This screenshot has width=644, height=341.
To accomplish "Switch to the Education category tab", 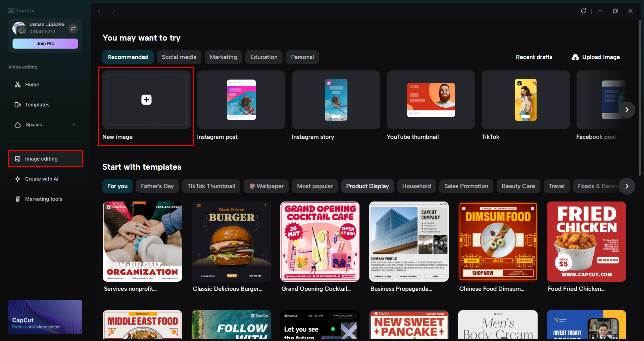I will tap(264, 57).
